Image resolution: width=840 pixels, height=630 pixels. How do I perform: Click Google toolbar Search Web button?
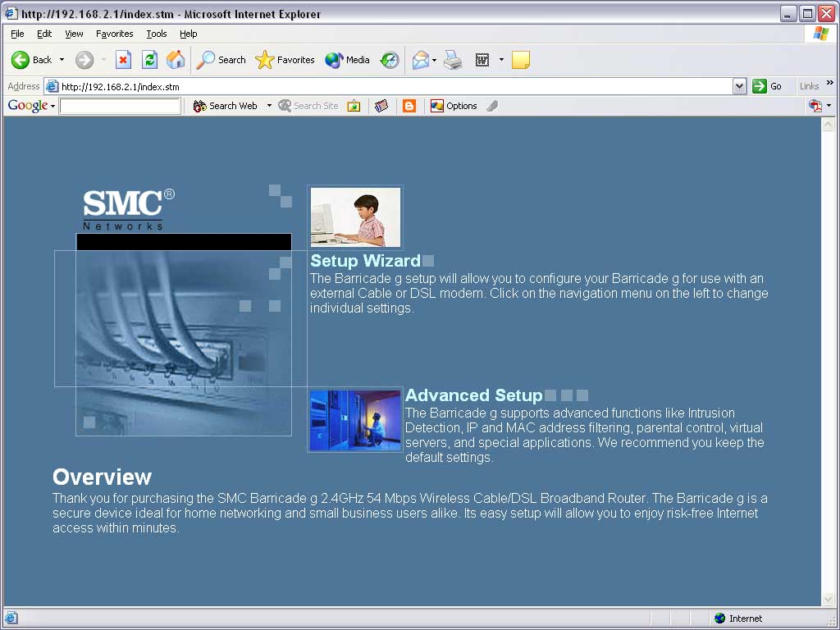click(226, 106)
